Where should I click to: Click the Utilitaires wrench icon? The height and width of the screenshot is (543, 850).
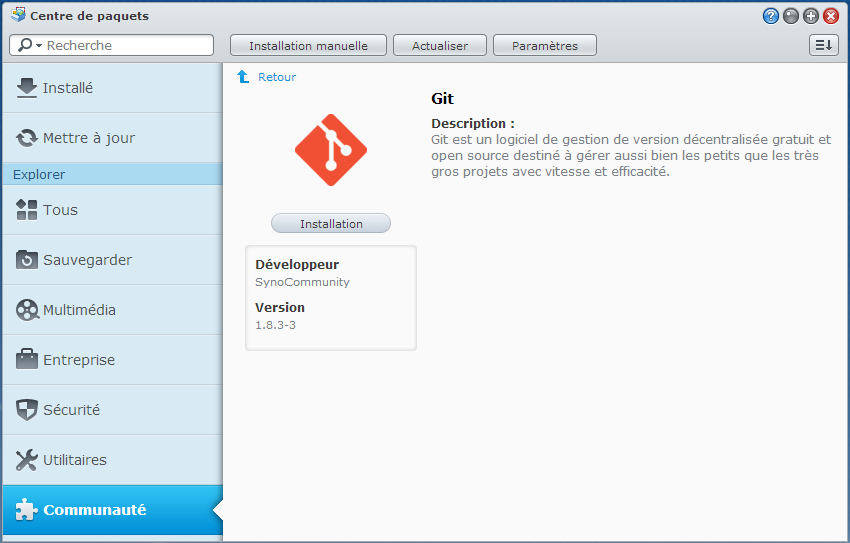pyautogui.click(x=27, y=460)
